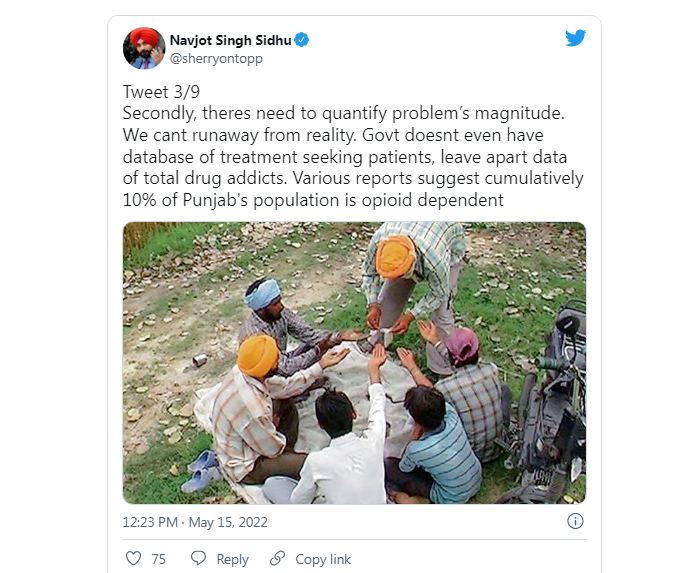Click the '10% of Punjab's population' line
The image size is (700, 573).
click(x=313, y=200)
